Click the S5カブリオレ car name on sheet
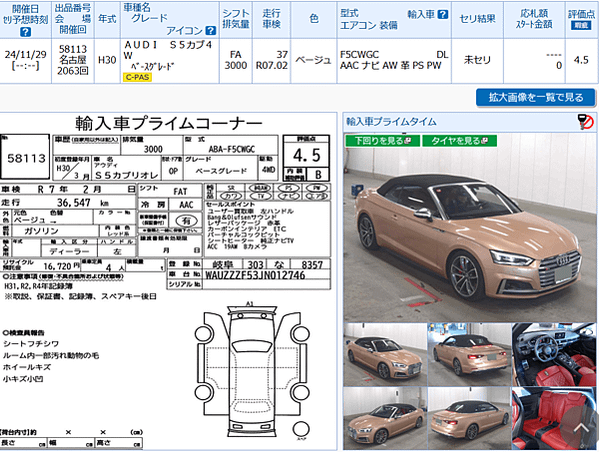This screenshot has width=599, height=452. [x=126, y=175]
